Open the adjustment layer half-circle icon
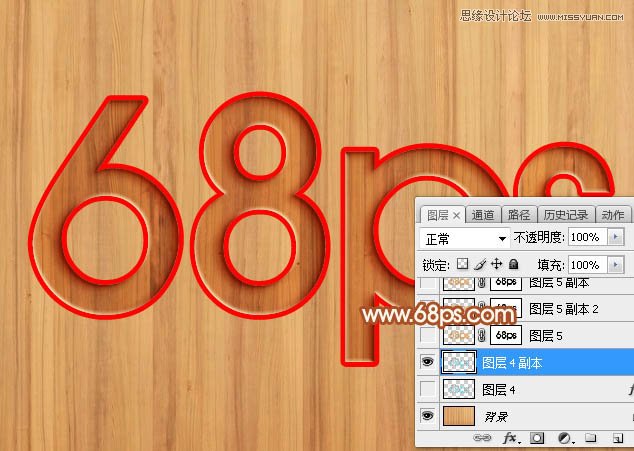This screenshot has height=451, width=634. point(564,438)
